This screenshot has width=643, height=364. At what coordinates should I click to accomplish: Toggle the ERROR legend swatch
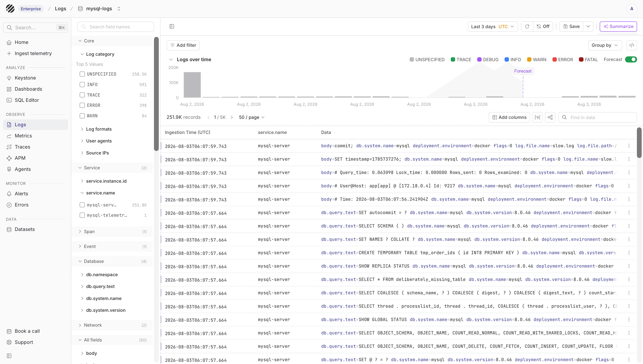(x=554, y=59)
